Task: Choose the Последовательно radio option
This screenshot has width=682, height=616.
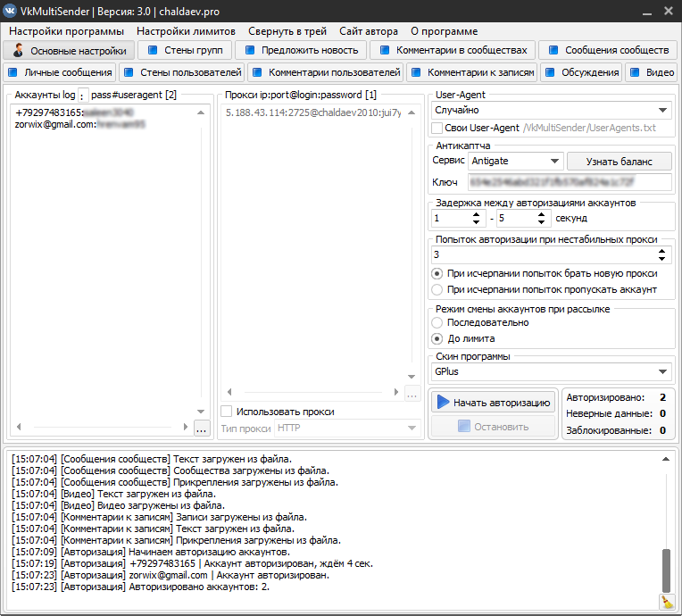Action: pos(437,323)
